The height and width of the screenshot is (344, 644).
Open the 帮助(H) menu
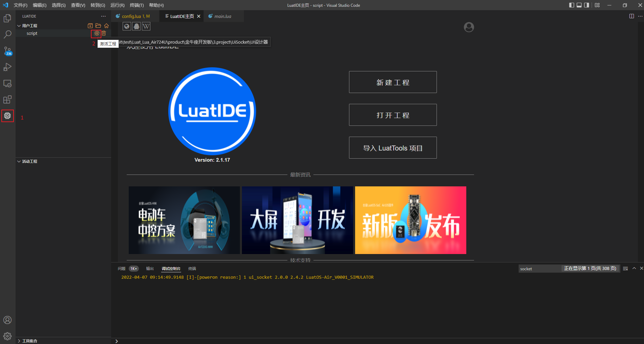coord(156,5)
